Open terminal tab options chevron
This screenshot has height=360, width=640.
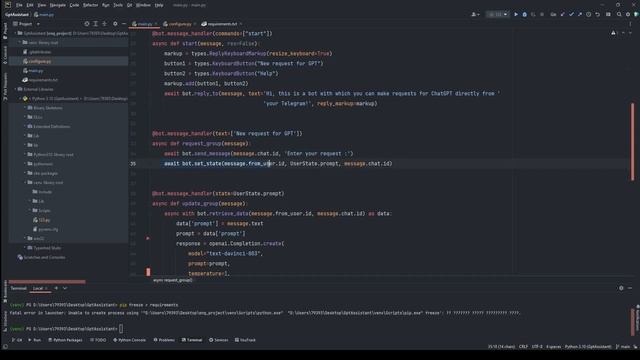point(65,288)
